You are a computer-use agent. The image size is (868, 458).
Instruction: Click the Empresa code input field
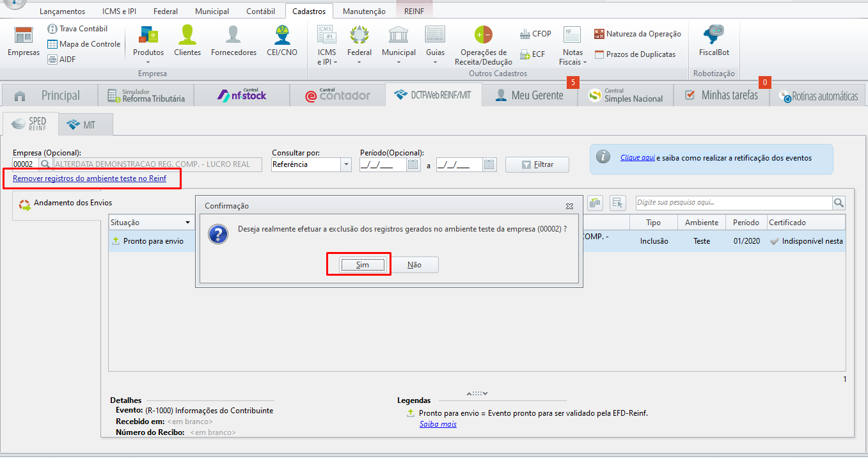26,164
